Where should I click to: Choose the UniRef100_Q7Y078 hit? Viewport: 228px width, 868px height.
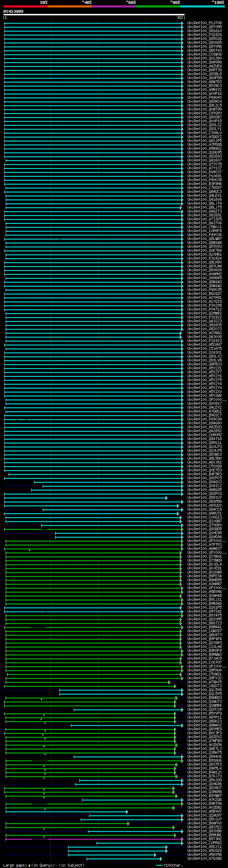[204, 164]
